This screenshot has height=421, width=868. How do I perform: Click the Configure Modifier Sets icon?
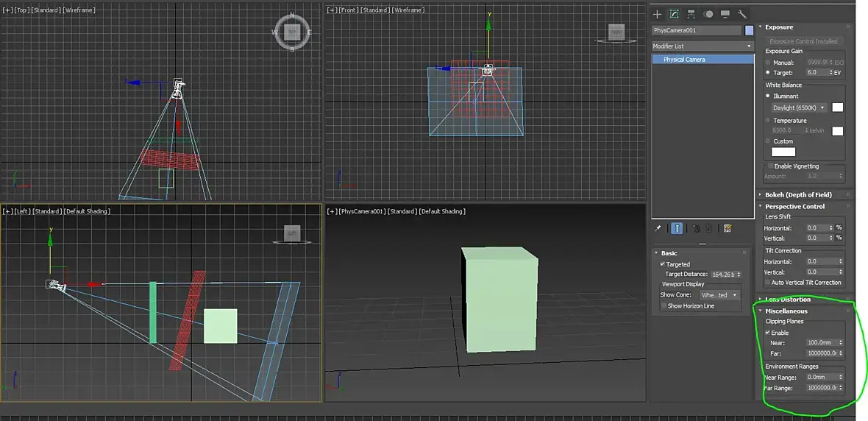[x=728, y=229]
